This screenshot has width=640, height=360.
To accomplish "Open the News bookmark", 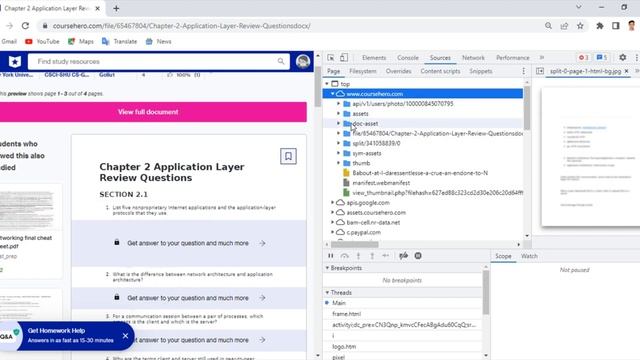I will [x=159, y=41].
